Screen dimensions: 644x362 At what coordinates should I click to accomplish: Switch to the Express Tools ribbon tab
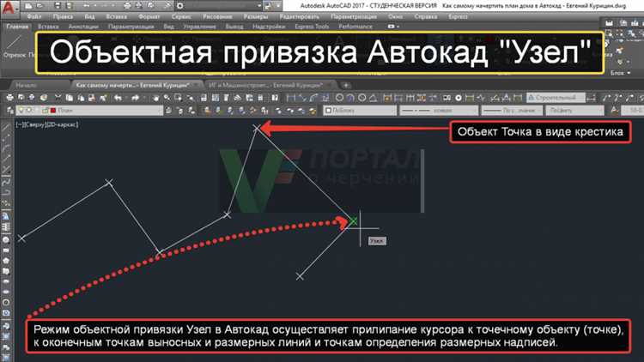(x=312, y=27)
